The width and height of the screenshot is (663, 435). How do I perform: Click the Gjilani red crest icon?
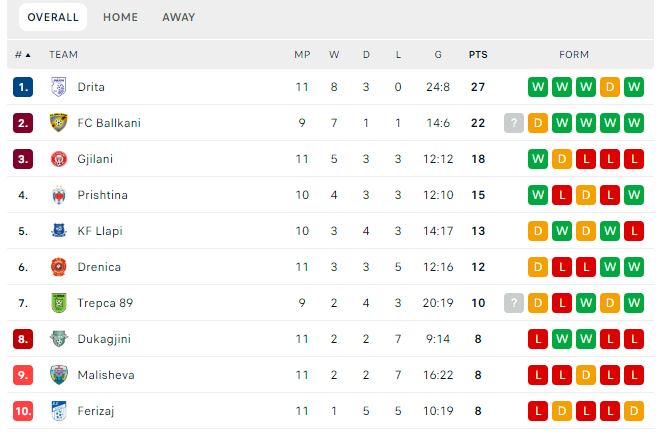pyautogui.click(x=59, y=159)
